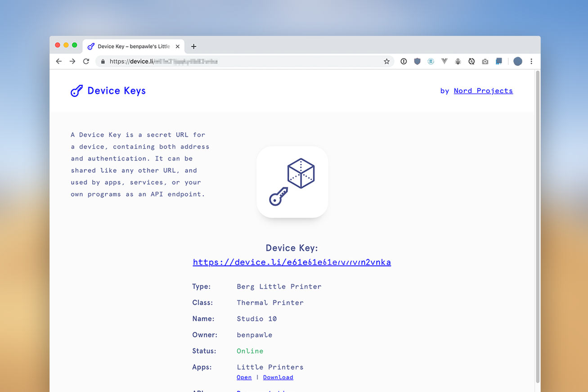
Task: Open the Little Printers app link
Action: coord(244,377)
